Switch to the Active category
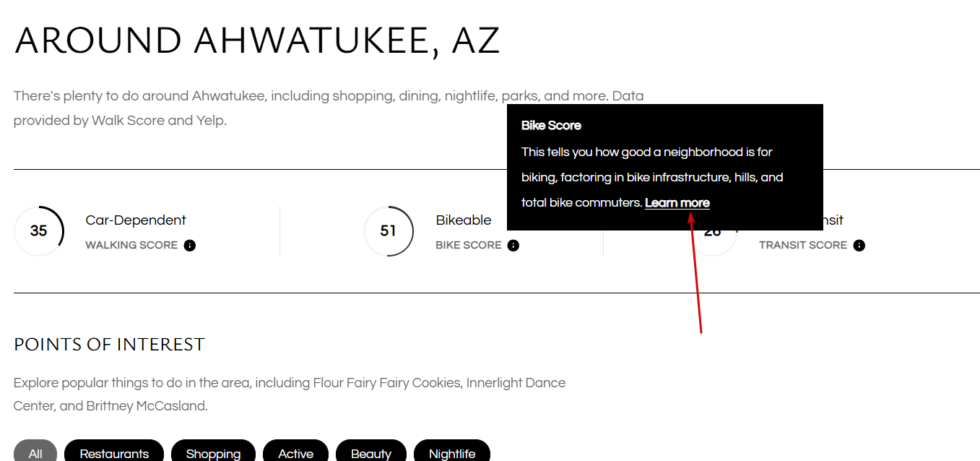Screen dimensions: 980x461 tap(296, 452)
